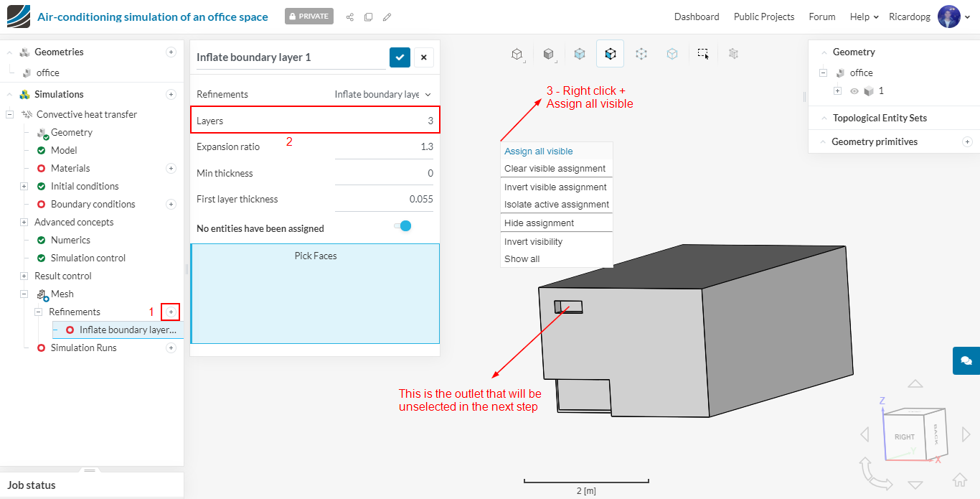Choose Show all in context menu
980x499 pixels.
pos(522,259)
